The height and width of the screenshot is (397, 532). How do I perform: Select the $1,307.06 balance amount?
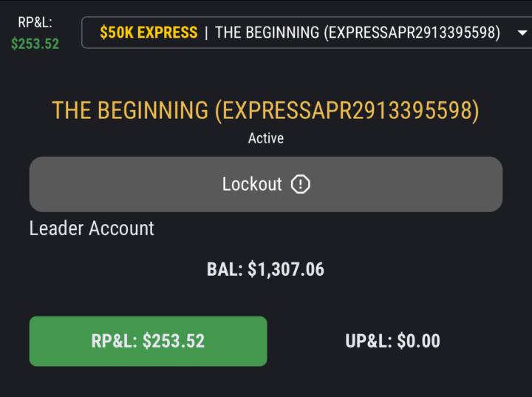pyautogui.click(x=286, y=269)
